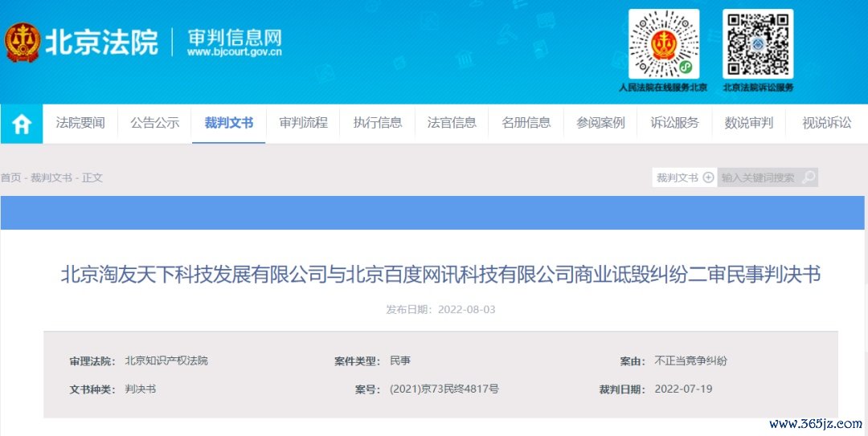The height and width of the screenshot is (436, 868).
Task: Navigate to 名册信息 page
Action: tap(526, 123)
